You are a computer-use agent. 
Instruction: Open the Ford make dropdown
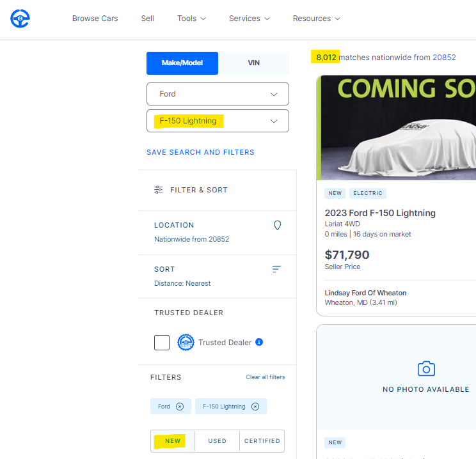(218, 94)
